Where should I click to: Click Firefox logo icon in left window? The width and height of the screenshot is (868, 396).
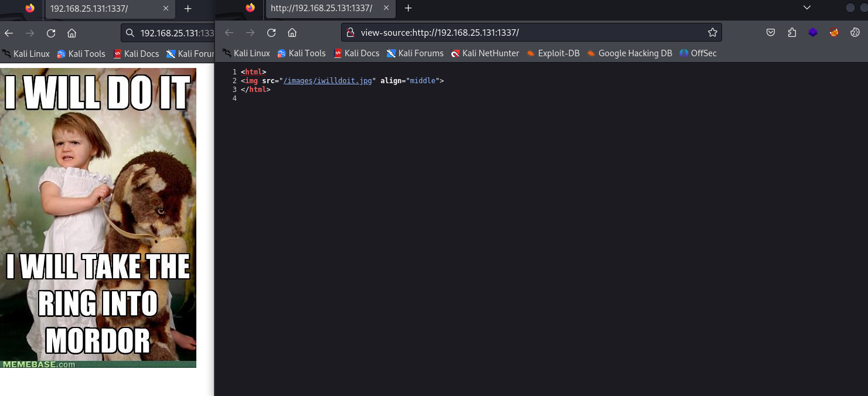click(x=30, y=8)
